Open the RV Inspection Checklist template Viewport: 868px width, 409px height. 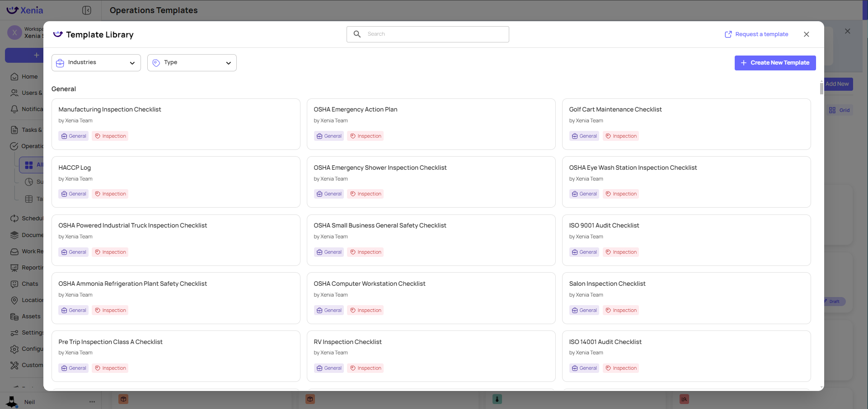pyautogui.click(x=431, y=356)
